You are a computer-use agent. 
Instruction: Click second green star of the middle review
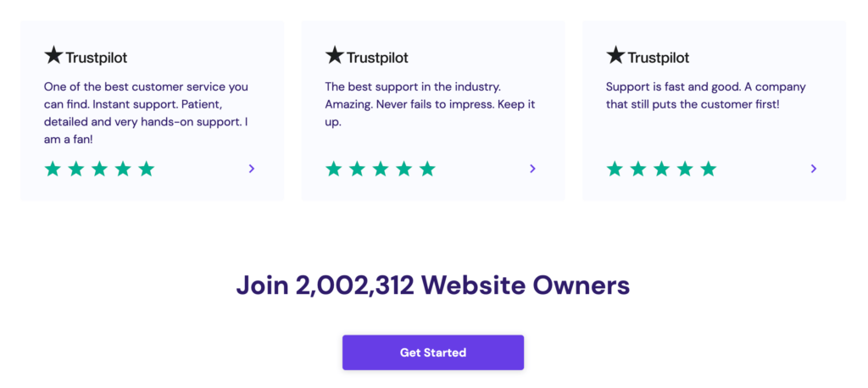pos(357,169)
